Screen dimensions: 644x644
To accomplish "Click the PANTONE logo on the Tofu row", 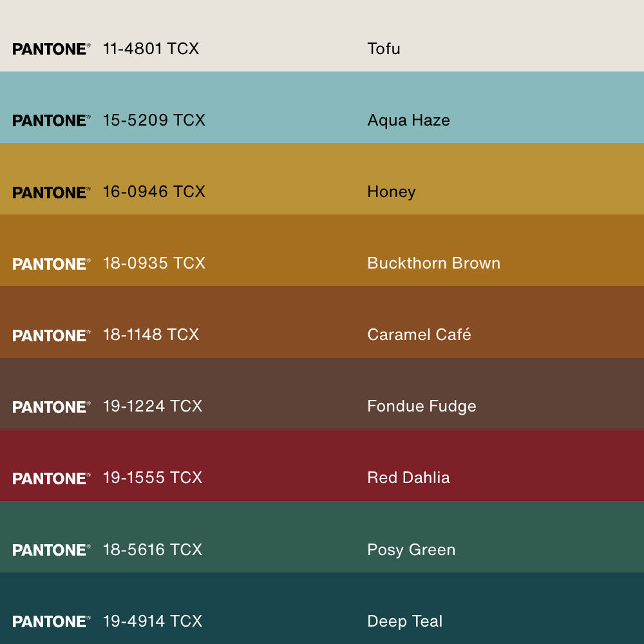I will [x=51, y=49].
